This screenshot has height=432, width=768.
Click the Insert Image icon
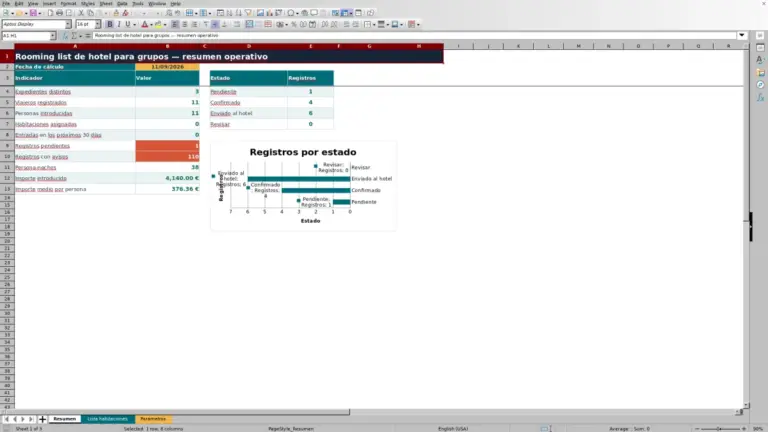pyautogui.click(x=260, y=13)
